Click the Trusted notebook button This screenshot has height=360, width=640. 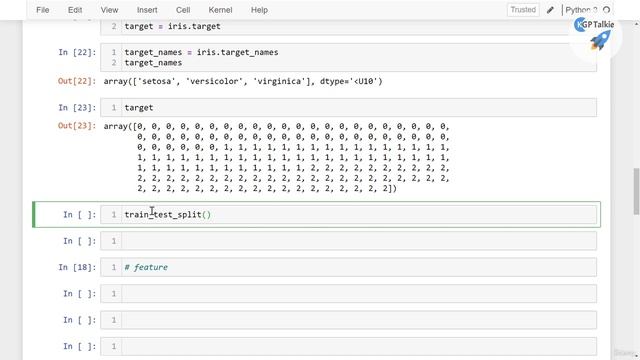pyautogui.click(x=523, y=10)
